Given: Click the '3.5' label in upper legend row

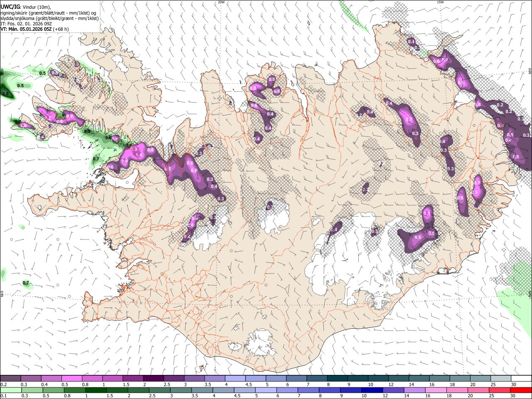Looking at the screenshot, I should pyautogui.click(x=207, y=384).
